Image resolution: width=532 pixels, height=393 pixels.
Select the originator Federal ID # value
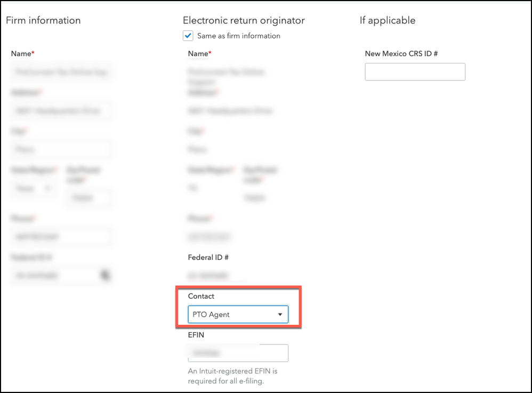pos(209,276)
